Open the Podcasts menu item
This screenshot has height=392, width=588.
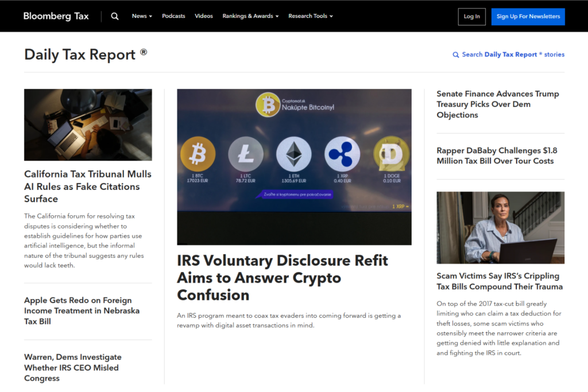(173, 16)
